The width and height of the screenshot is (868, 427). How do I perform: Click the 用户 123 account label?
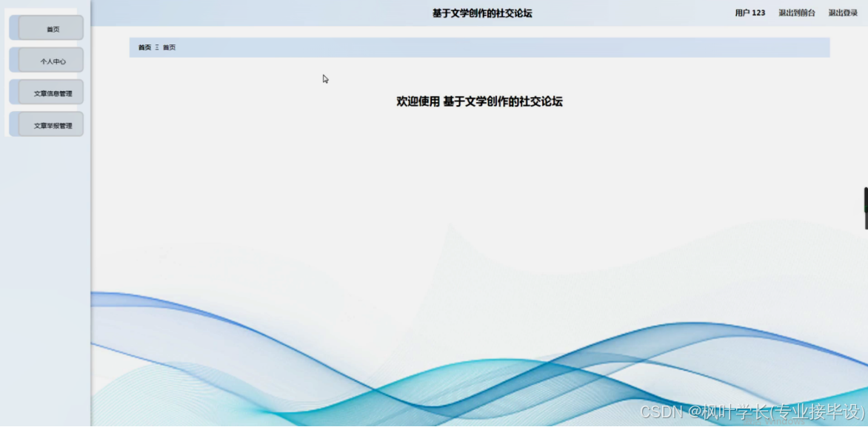pyautogui.click(x=750, y=13)
